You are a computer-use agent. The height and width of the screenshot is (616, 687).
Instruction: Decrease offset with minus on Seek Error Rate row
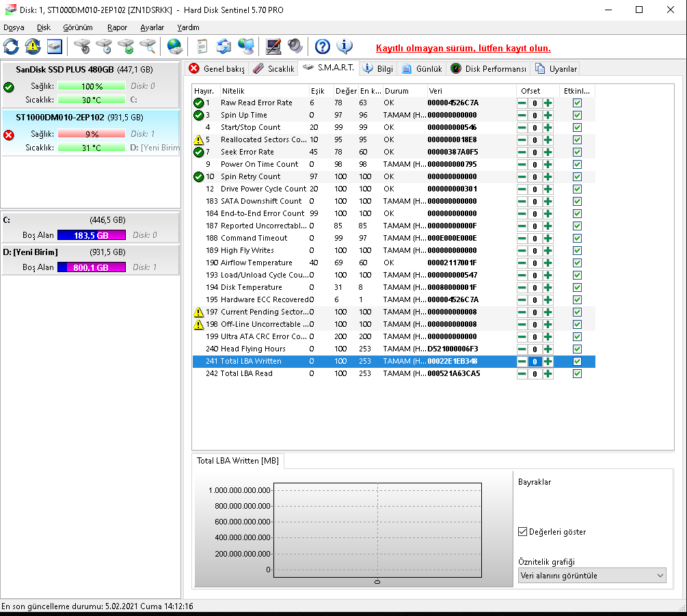tap(522, 152)
